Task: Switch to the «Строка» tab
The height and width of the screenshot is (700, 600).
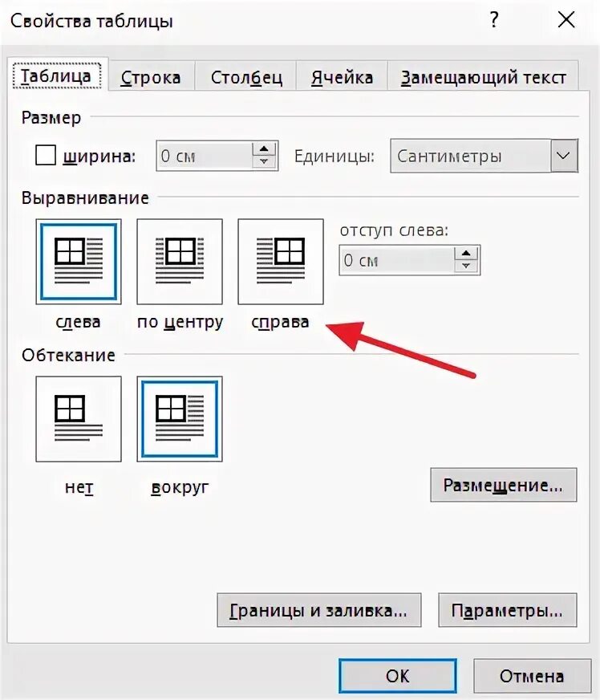Action: tap(151, 78)
